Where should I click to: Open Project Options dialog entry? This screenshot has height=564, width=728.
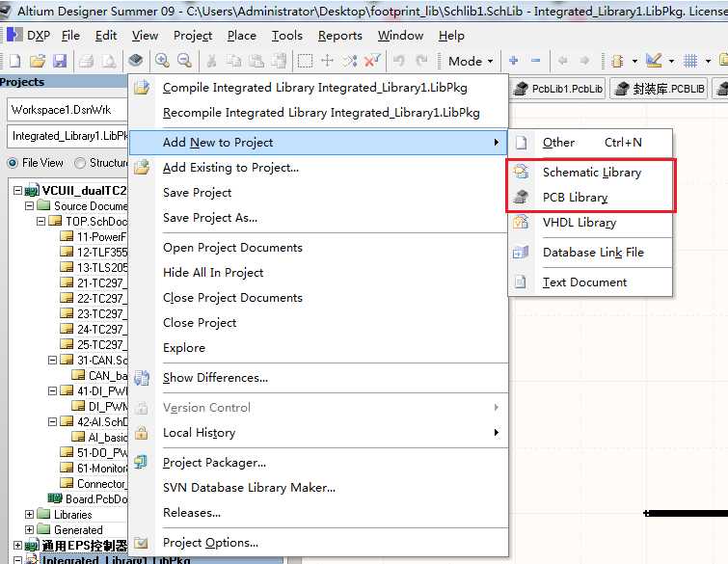click(318, 543)
